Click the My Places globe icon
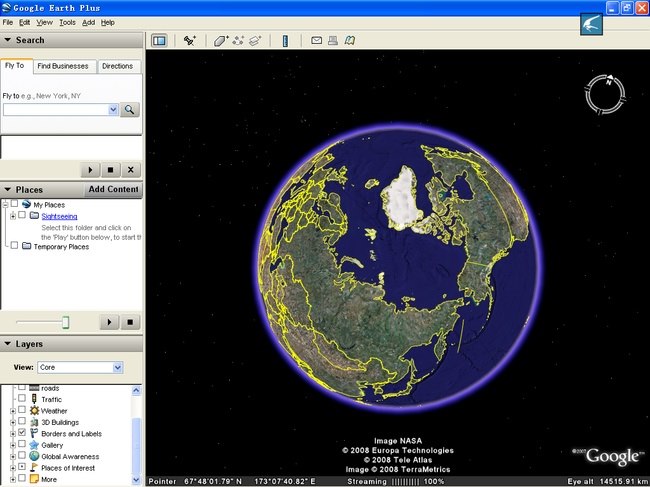650x487 pixels. click(x=27, y=204)
